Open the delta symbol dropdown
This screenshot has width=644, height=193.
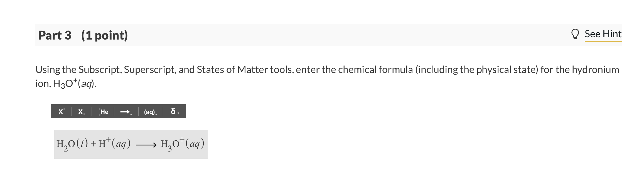click(x=178, y=113)
